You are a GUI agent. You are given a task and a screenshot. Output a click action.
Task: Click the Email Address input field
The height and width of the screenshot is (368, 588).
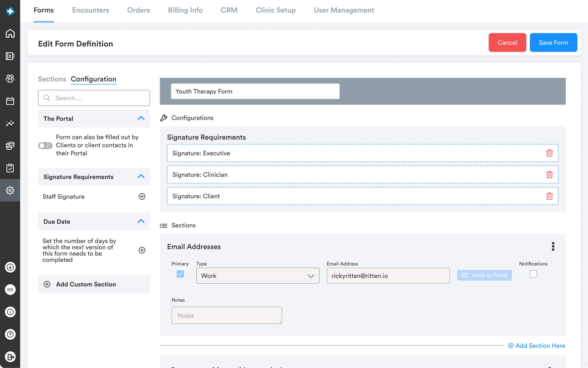[x=388, y=276]
